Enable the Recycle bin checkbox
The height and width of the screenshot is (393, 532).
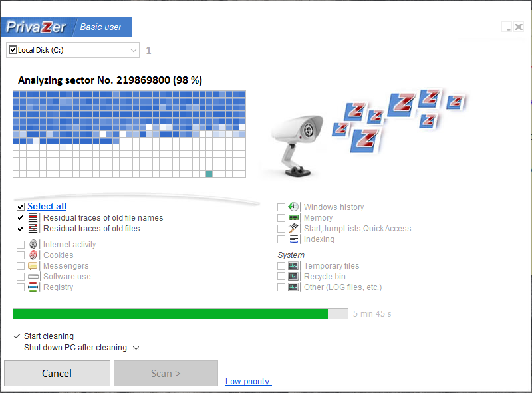281,277
